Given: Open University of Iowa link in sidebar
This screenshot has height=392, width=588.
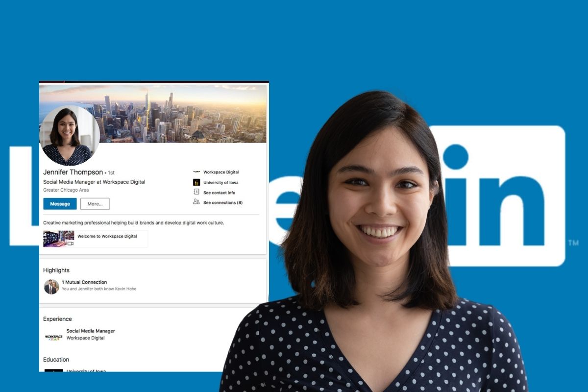Looking at the screenshot, I should coord(221,183).
